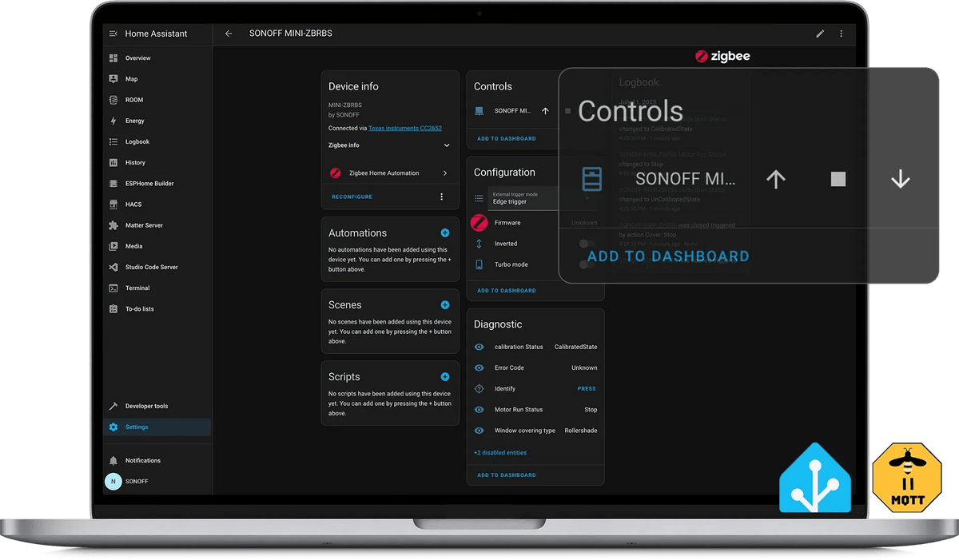The height and width of the screenshot is (560, 959).
Task: Show the +2 disabled entities
Action: [x=500, y=452]
